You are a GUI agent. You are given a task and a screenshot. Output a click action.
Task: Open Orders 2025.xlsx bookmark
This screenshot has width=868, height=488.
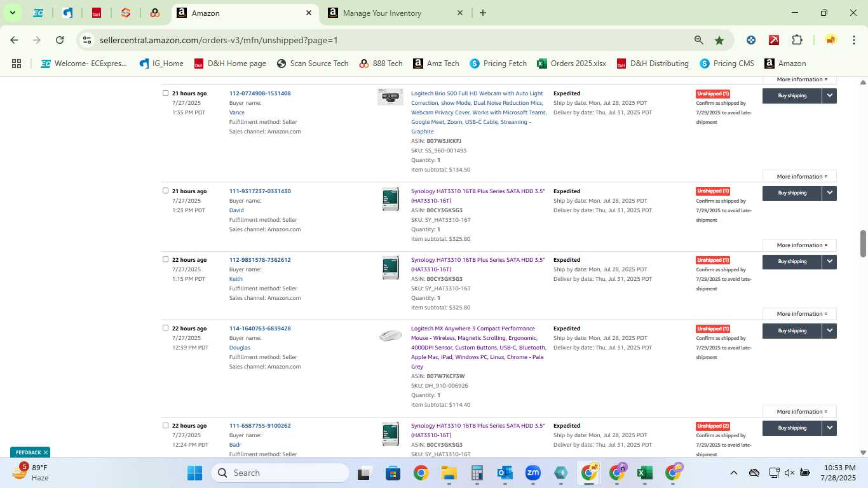point(571,64)
